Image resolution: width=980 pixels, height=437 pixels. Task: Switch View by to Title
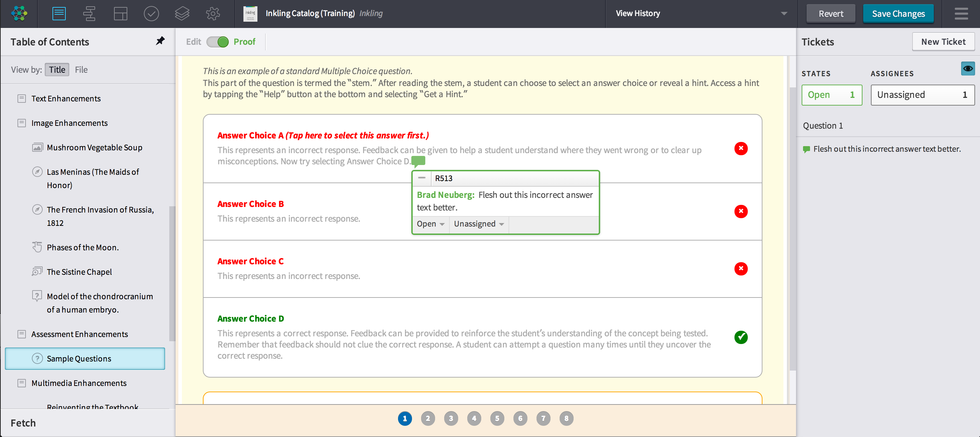(x=57, y=70)
